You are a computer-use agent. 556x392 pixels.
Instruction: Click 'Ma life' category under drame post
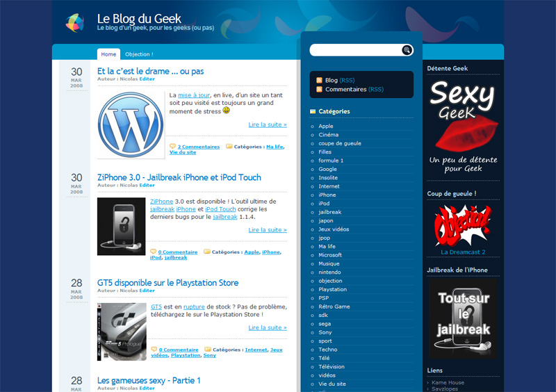click(x=275, y=147)
